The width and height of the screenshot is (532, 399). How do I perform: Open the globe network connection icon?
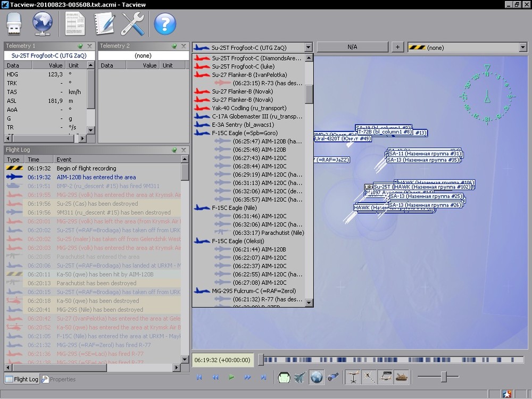point(43,24)
